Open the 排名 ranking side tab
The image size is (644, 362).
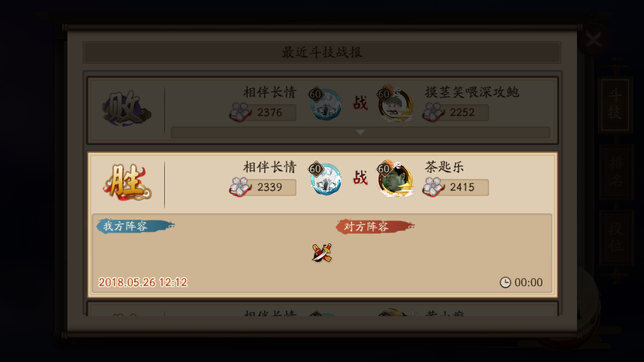(616, 172)
